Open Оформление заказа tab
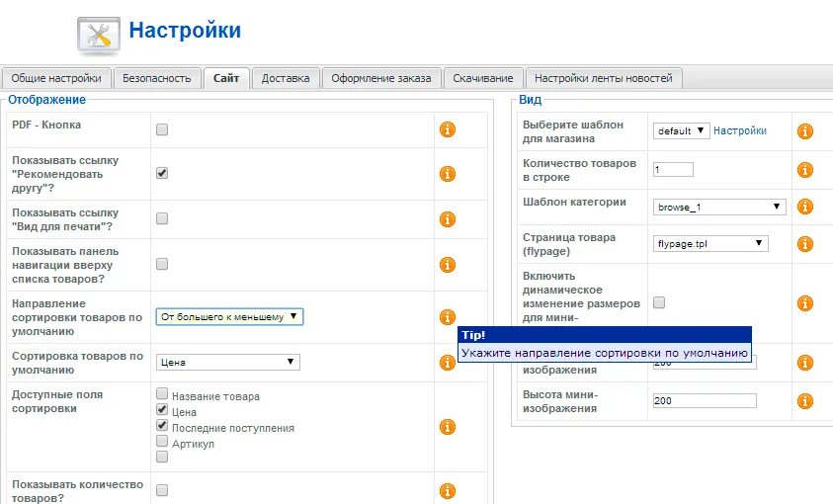This screenshot has width=833, height=504. click(381, 78)
